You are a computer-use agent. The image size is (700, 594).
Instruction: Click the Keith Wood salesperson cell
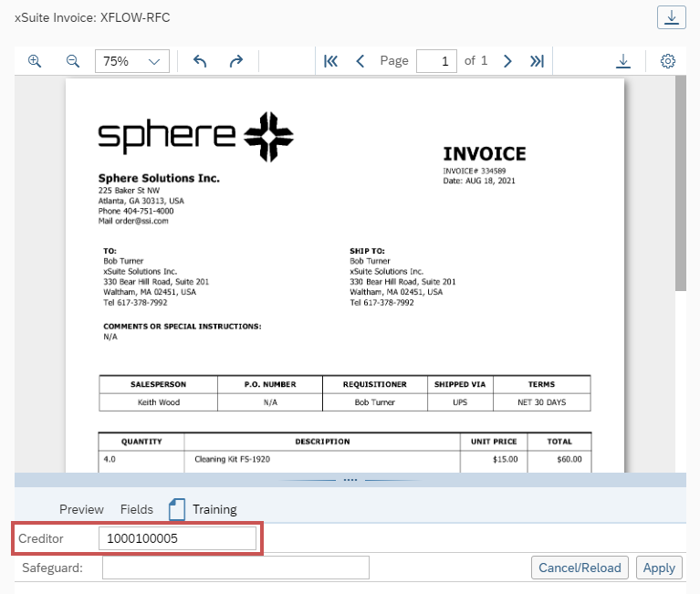[159, 402]
